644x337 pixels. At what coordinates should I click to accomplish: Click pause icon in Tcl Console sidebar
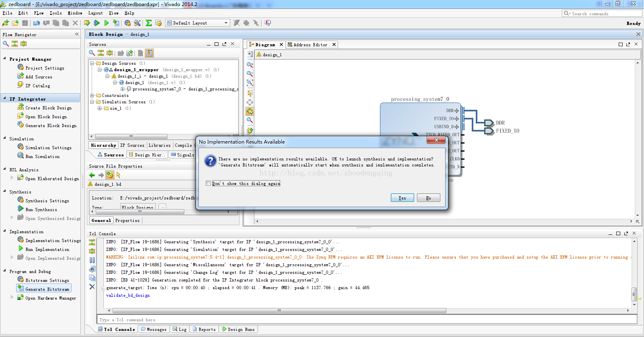pyautogui.click(x=92, y=260)
